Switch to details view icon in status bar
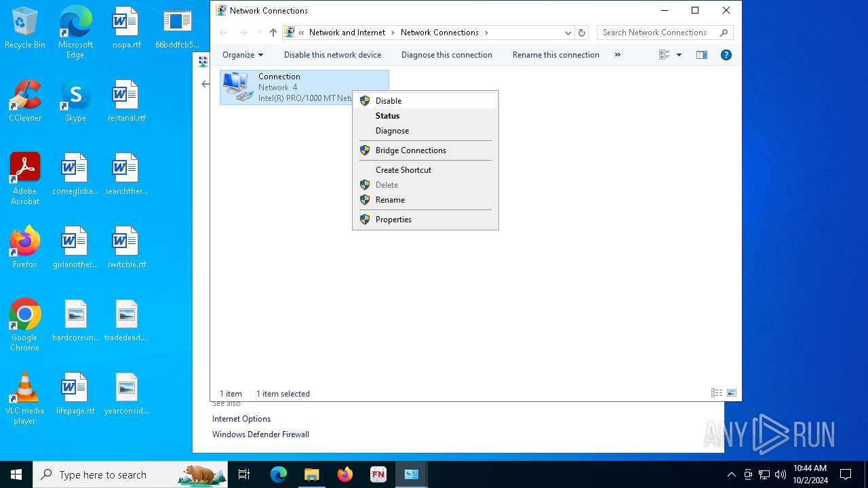This screenshot has height=488, width=868. [716, 393]
